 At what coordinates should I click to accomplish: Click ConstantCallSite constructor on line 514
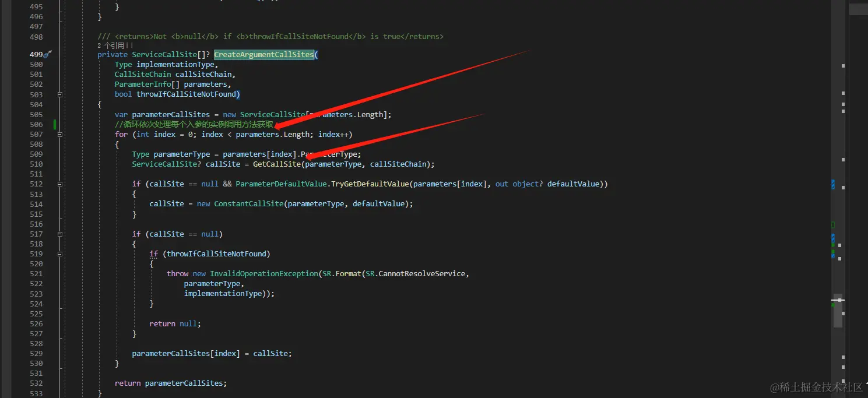pos(249,204)
